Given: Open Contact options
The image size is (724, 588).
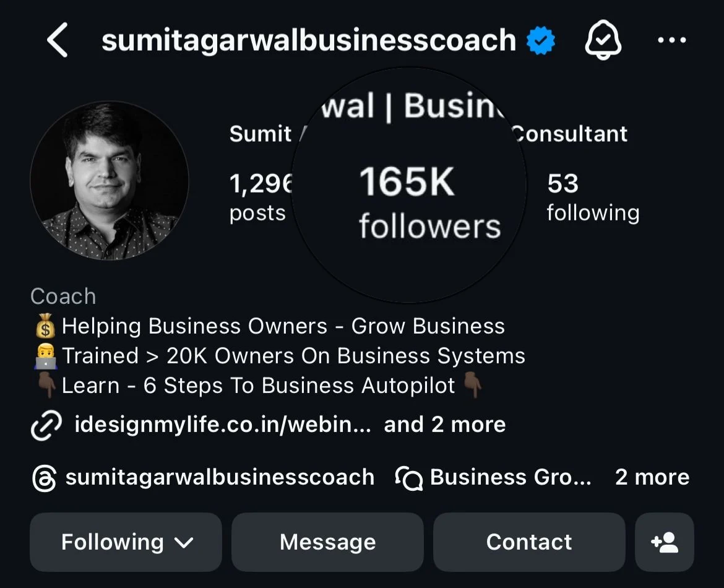Looking at the screenshot, I should [529, 542].
